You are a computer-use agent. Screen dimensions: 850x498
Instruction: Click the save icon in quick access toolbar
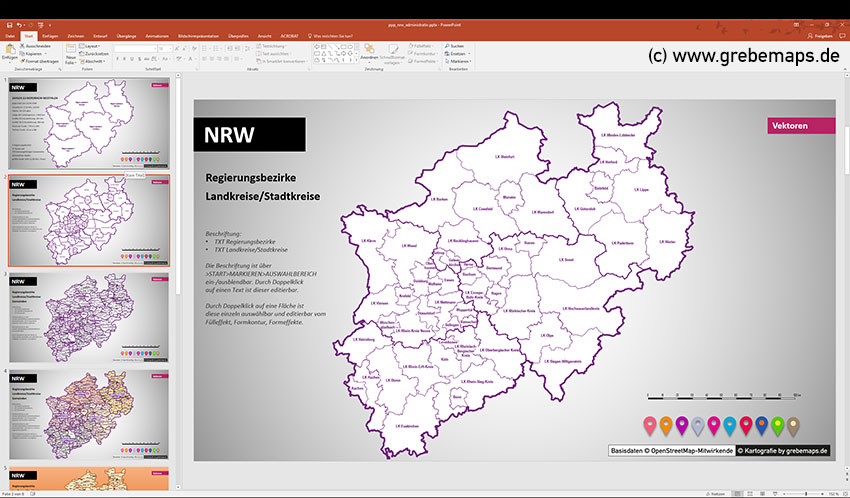(x=8, y=23)
